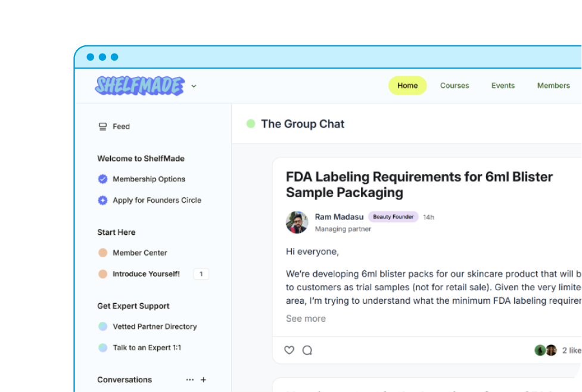
Task: Click Ram Madasu's profile avatar
Action: pos(297,222)
